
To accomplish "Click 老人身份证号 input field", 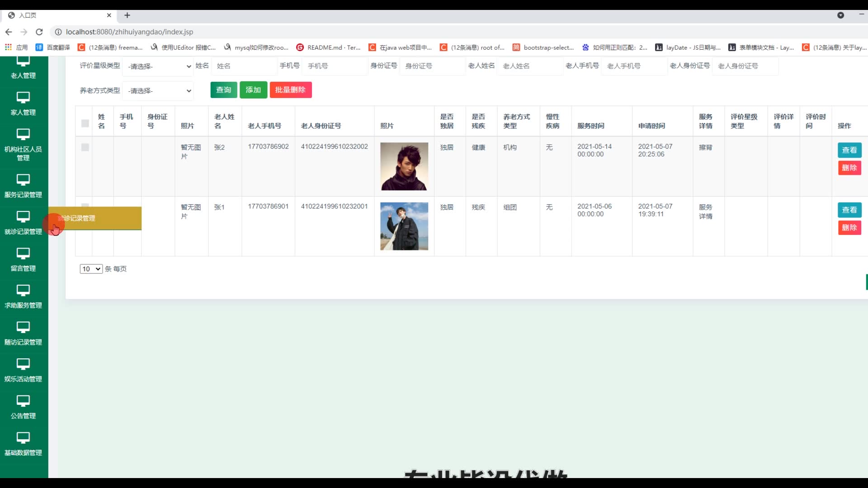I will coord(745,66).
